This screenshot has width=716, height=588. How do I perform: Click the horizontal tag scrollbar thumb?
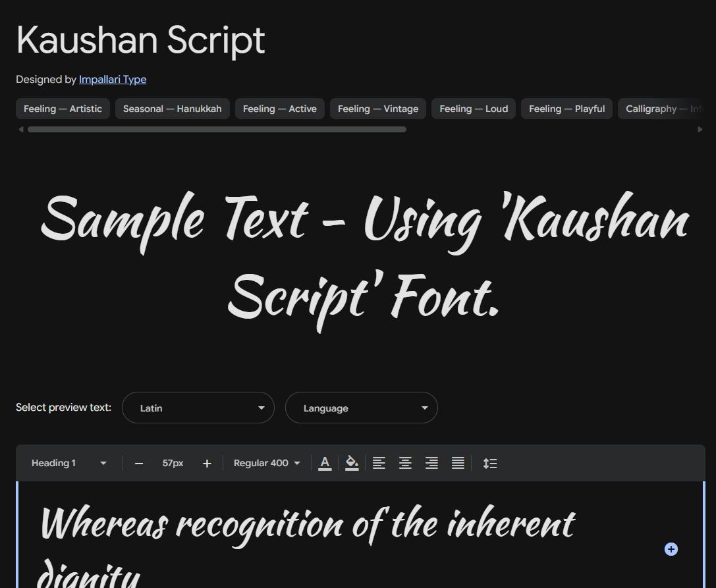point(217,130)
